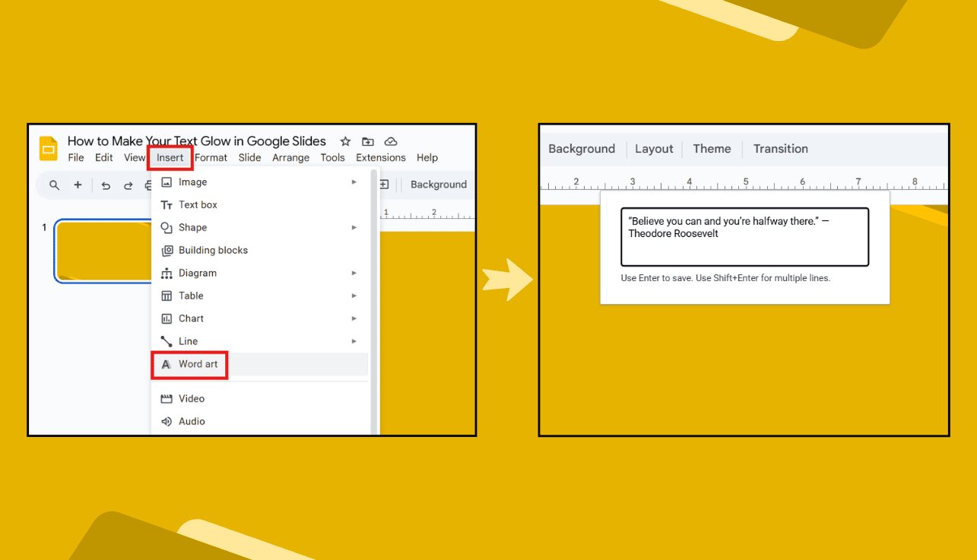
Task: Switch to the Transition tab
Action: point(781,149)
